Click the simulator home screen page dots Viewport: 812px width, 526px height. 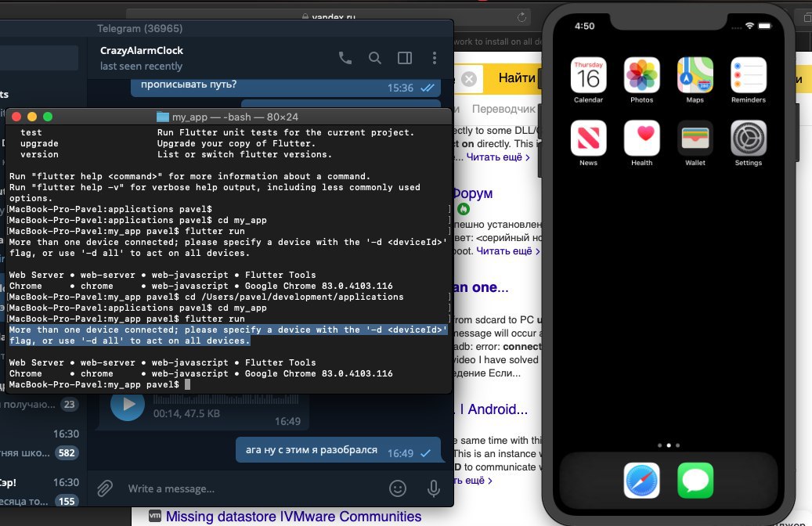point(669,445)
